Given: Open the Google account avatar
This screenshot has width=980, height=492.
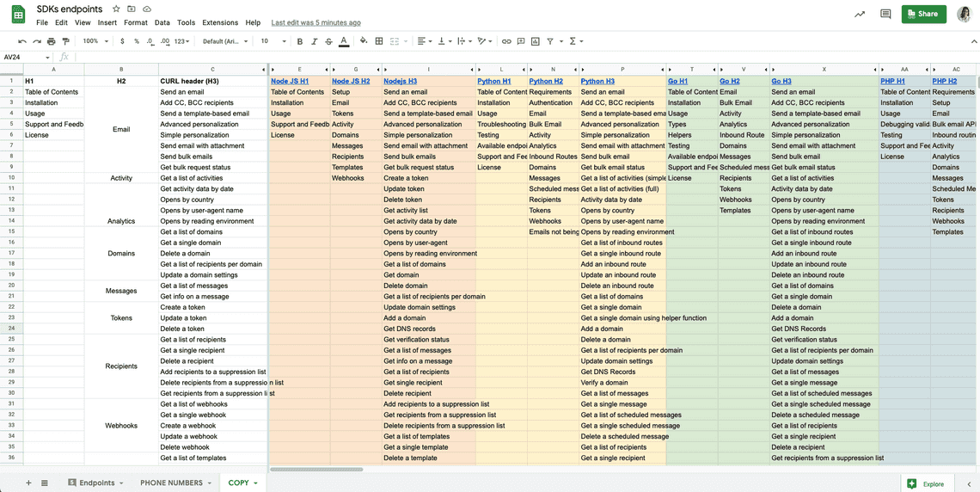Looking at the screenshot, I should click(x=964, y=14).
